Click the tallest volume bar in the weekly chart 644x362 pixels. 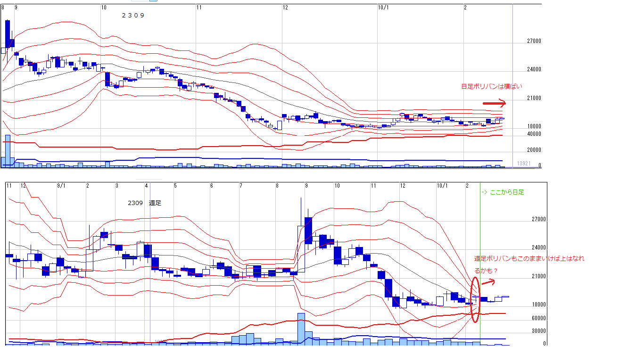point(301,329)
